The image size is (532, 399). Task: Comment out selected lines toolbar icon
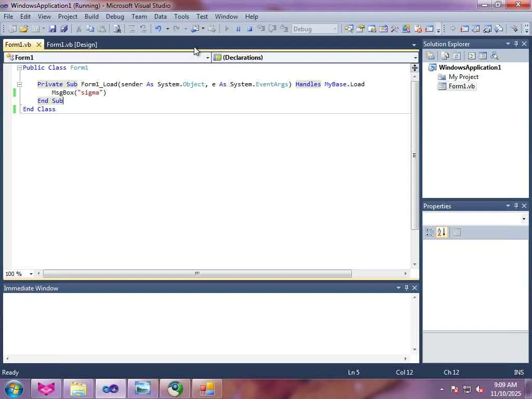[x=131, y=29]
